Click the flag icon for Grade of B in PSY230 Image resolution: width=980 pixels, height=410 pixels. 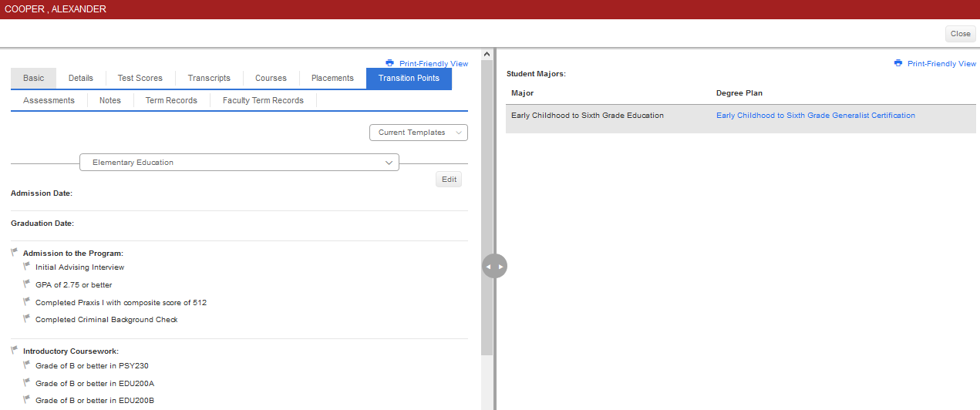[x=27, y=365]
